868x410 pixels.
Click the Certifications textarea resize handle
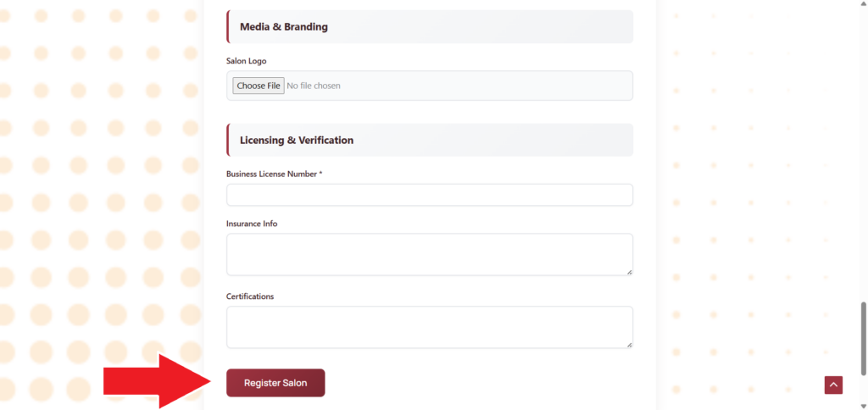click(x=629, y=345)
